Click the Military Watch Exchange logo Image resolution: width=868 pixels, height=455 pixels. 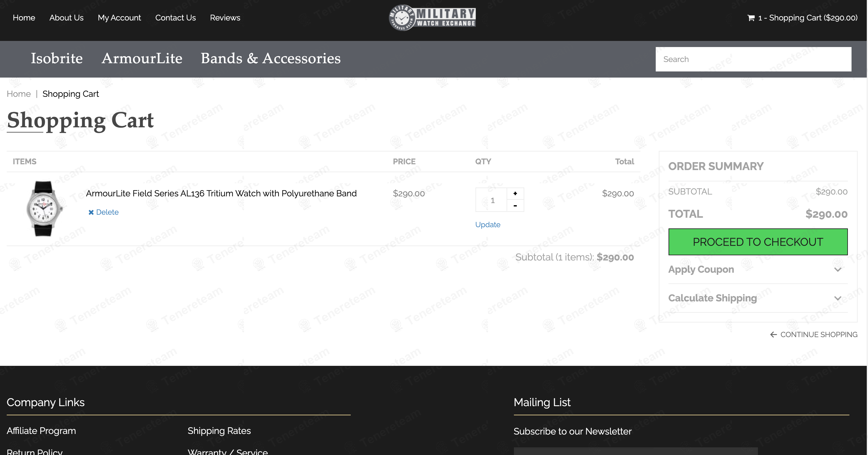coord(432,17)
